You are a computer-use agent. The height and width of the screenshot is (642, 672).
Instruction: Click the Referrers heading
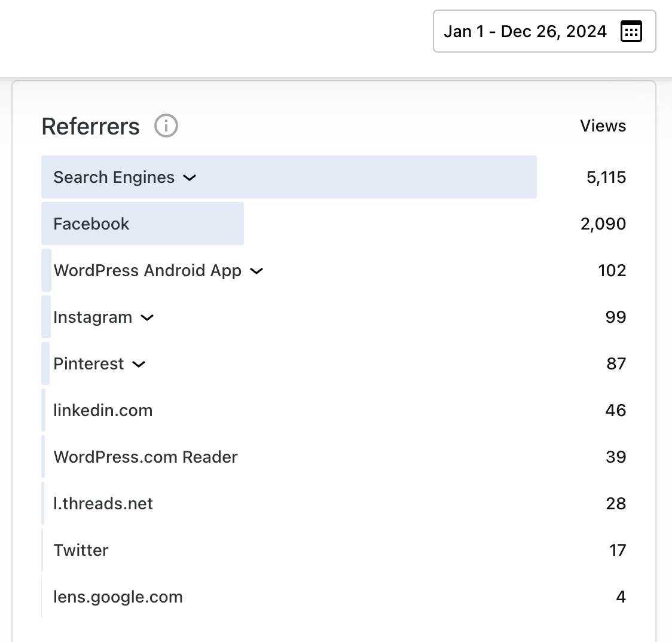click(91, 127)
